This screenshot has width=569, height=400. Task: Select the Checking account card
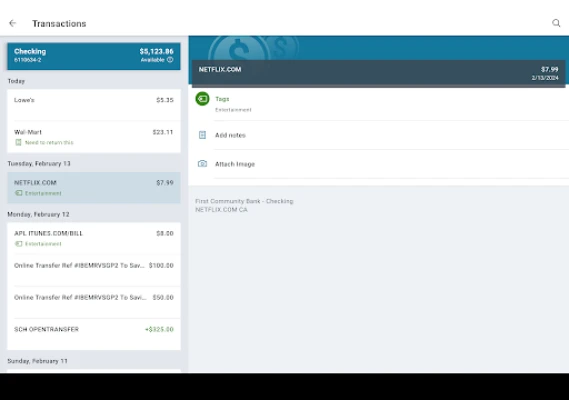(94, 56)
